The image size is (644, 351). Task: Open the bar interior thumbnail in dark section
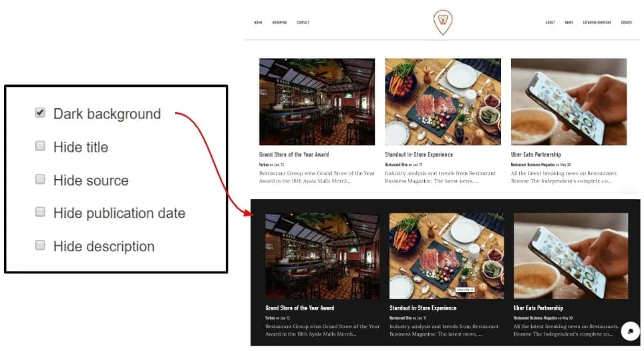323,255
